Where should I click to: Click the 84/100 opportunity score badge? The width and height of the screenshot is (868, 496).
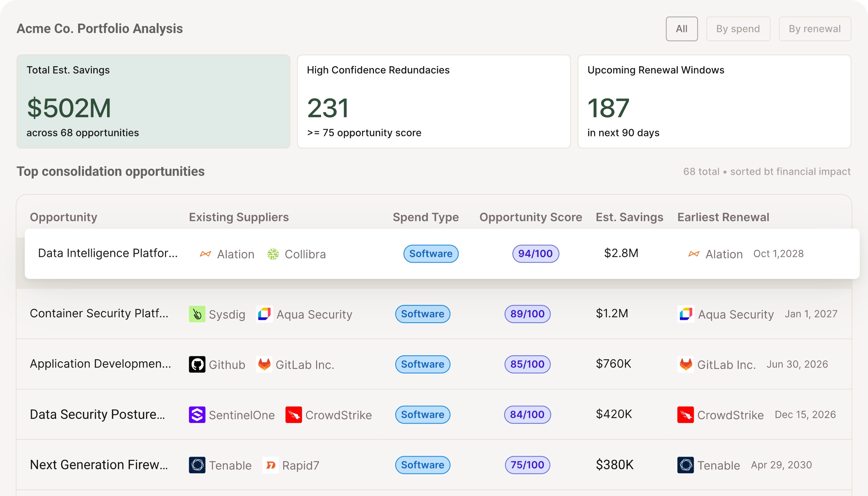tap(527, 415)
